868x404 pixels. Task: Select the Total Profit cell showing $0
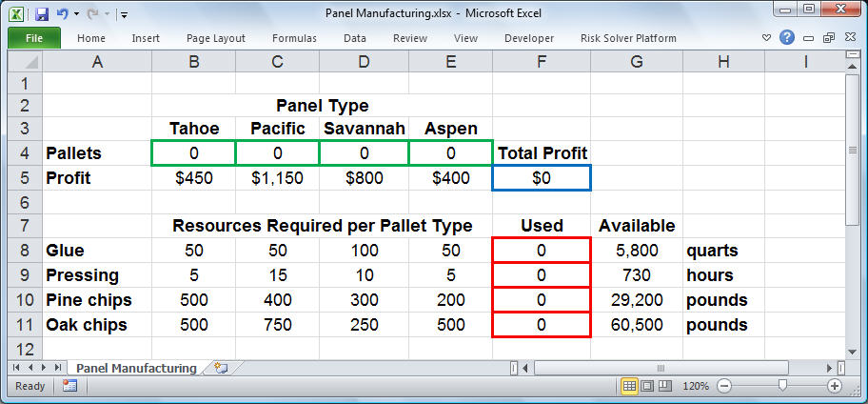[542, 178]
